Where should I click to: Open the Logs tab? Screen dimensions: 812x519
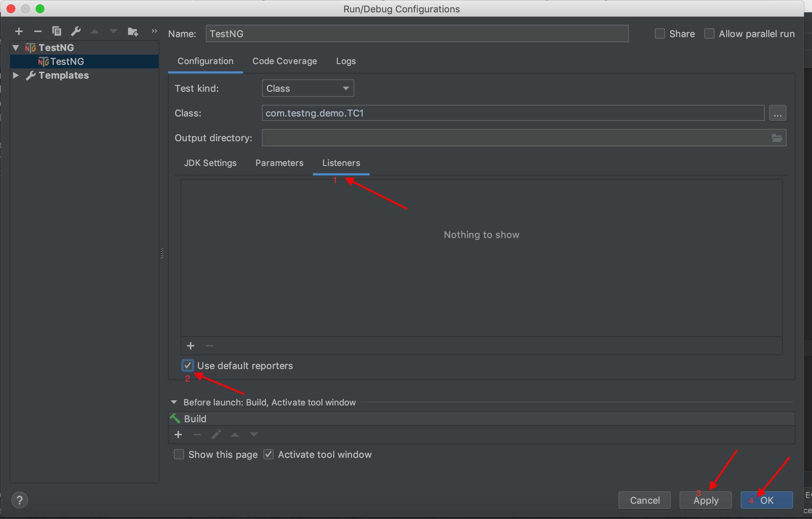(346, 61)
